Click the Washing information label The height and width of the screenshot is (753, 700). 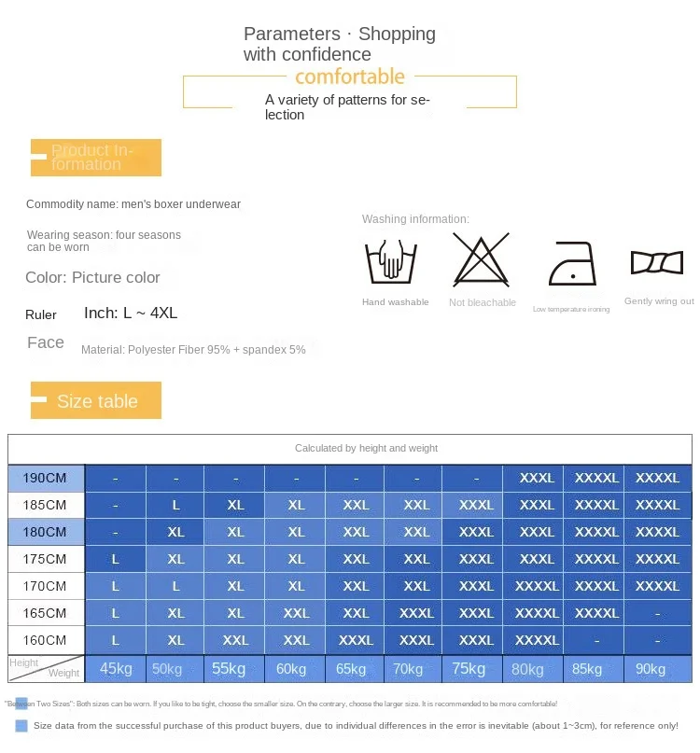[415, 219]
